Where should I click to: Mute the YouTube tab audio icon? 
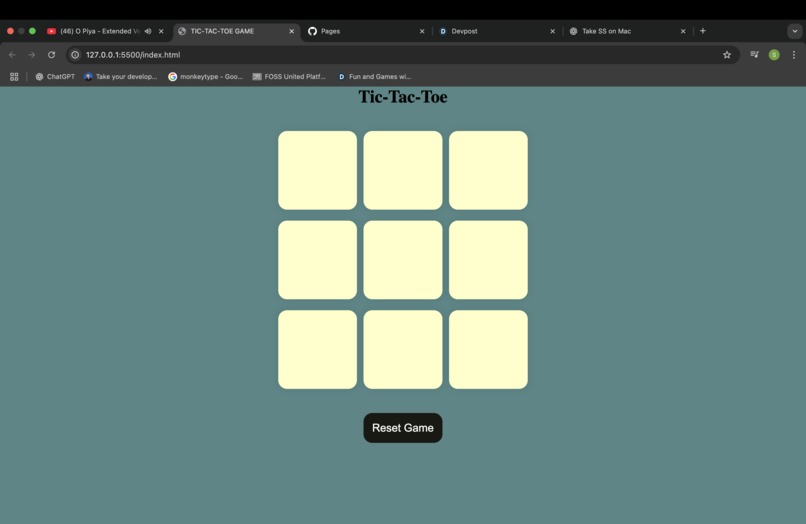pyautogui.click(x=148, y=31)
